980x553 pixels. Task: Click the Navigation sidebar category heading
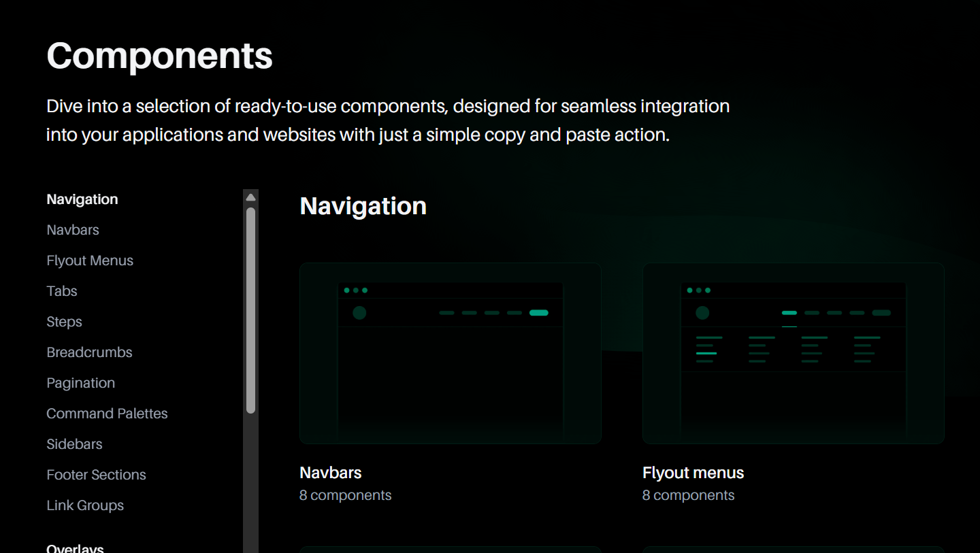click(x=82, y=199)
